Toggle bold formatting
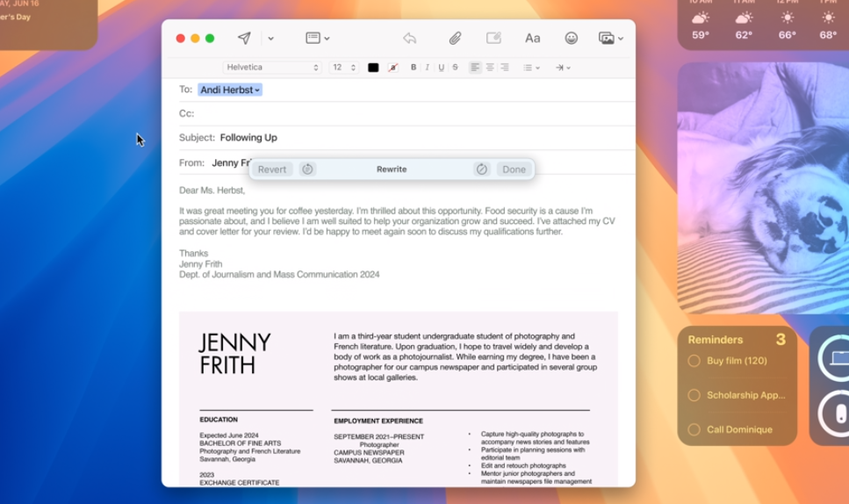Viewport: 849px width, 504px height. [x=414, y=67]
